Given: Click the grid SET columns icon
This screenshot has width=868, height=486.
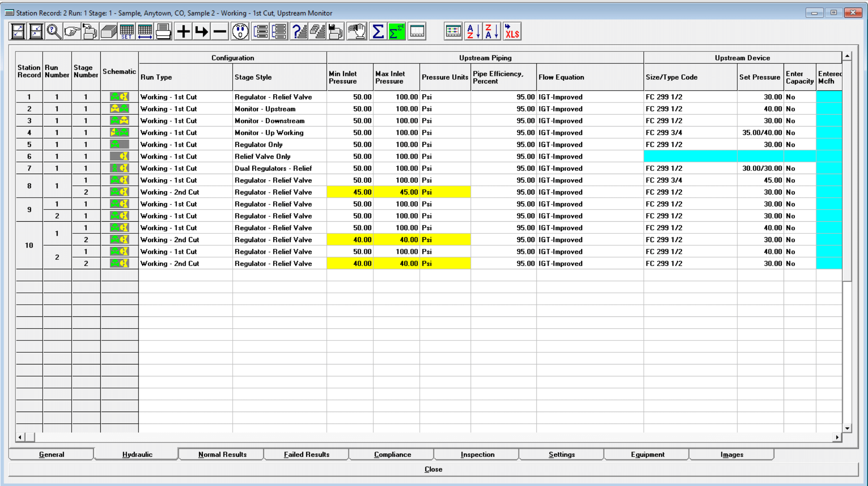Looking at the screenshot, I should [127, 32].
